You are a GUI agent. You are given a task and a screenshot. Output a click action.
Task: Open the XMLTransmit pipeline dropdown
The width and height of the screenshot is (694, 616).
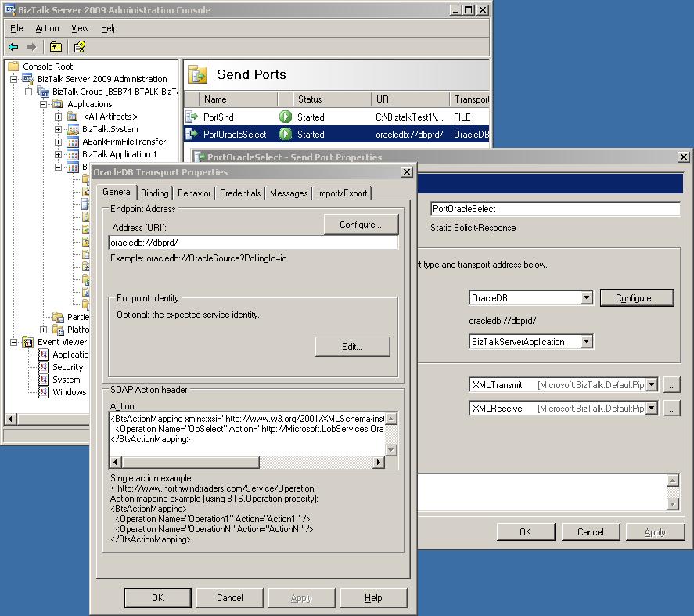[652, 384]
